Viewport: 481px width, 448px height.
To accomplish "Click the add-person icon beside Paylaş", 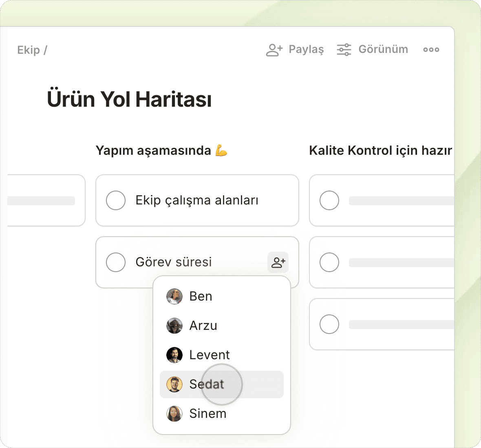I will pos(274,50).
